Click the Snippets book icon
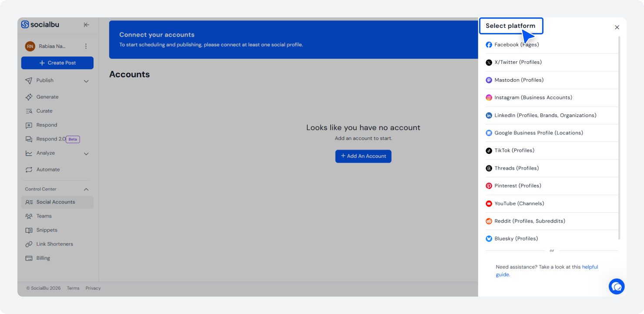644x314 pixels. (29, 230)
